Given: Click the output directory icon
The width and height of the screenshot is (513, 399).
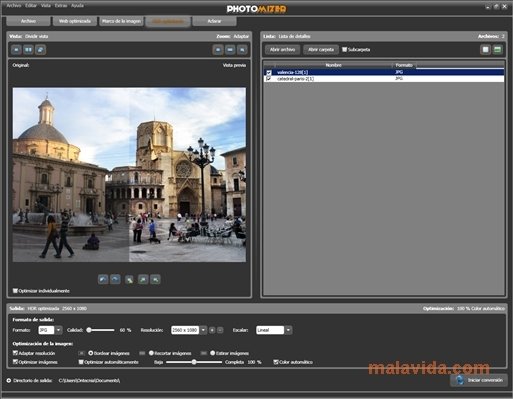Looking at the screenshot, I should coord(9,380).
